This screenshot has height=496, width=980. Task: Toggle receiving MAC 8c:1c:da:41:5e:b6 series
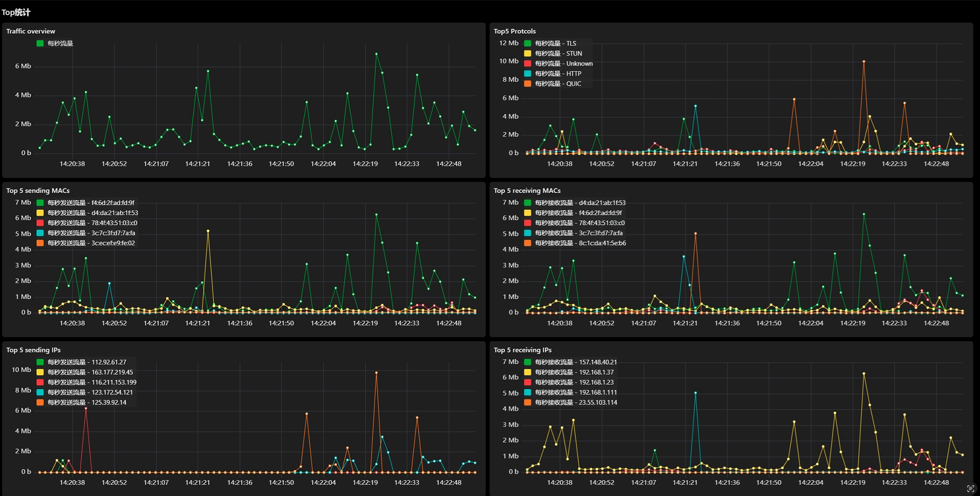pos(580,243)
